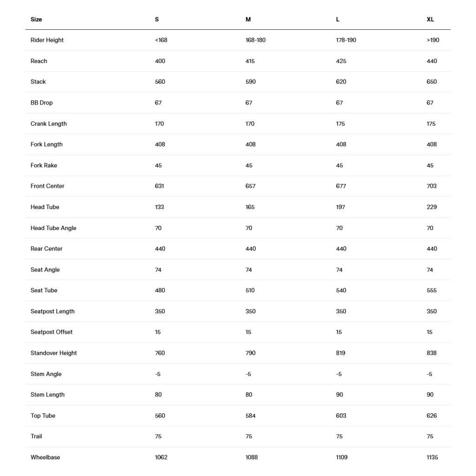Click the Stem Length row label
The height and width of the screenshot is (476, 476).
(48, 395)
